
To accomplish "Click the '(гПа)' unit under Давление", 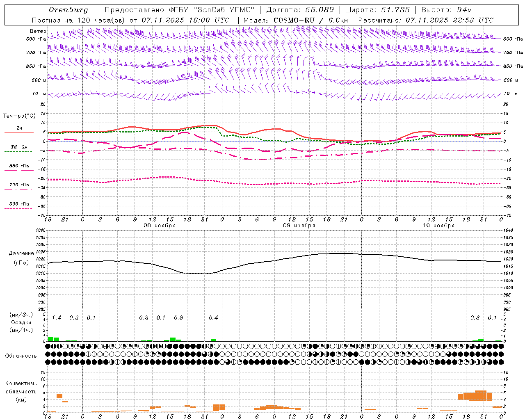I will tap(21, 263).
